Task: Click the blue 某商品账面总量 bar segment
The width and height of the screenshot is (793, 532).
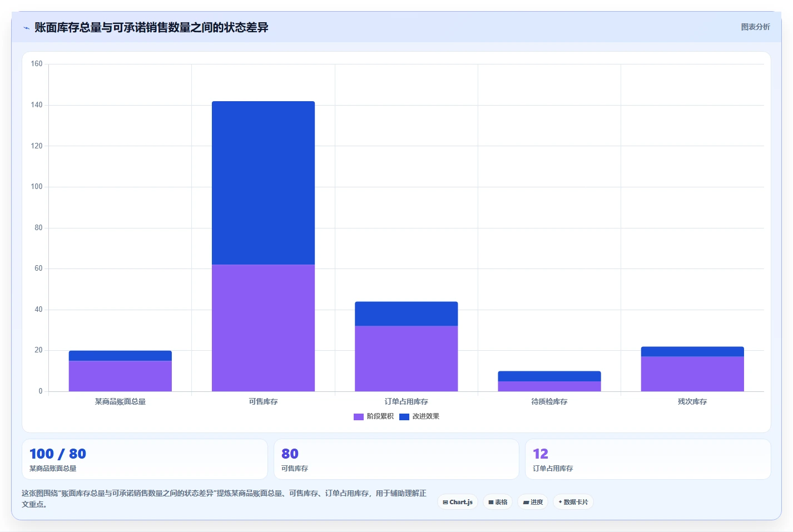Action: point(120,356)
